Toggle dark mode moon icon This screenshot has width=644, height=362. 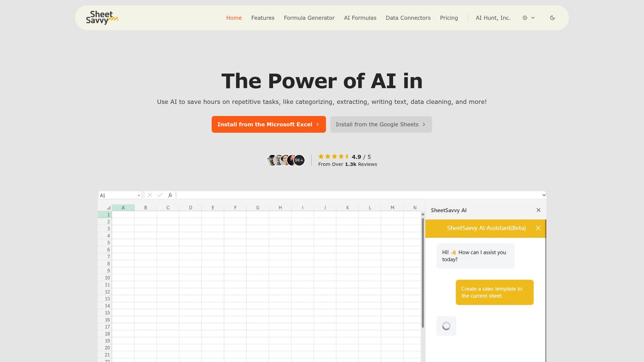[552, 18]
